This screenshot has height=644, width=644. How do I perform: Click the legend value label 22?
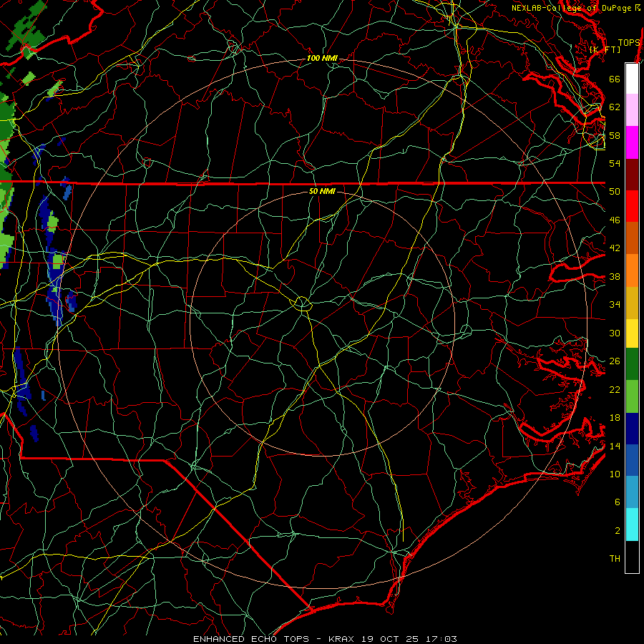[x=615, y=389]
